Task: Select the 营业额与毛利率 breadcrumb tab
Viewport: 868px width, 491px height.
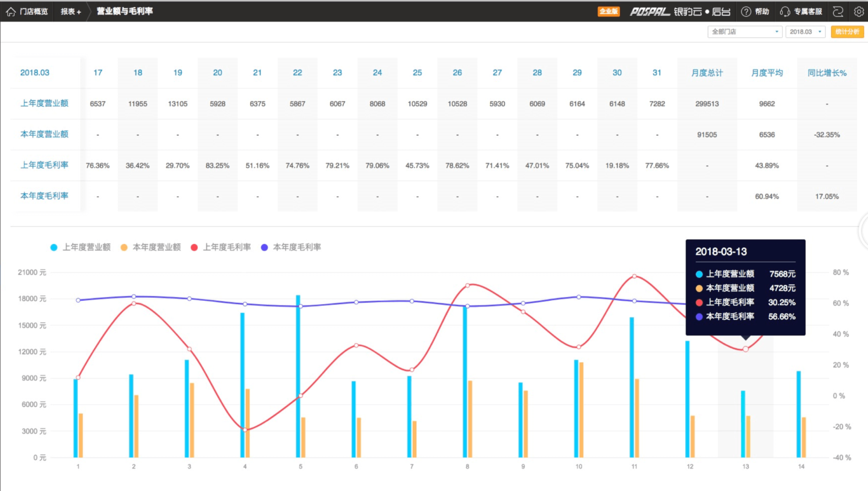Action: tap(124, 12)
